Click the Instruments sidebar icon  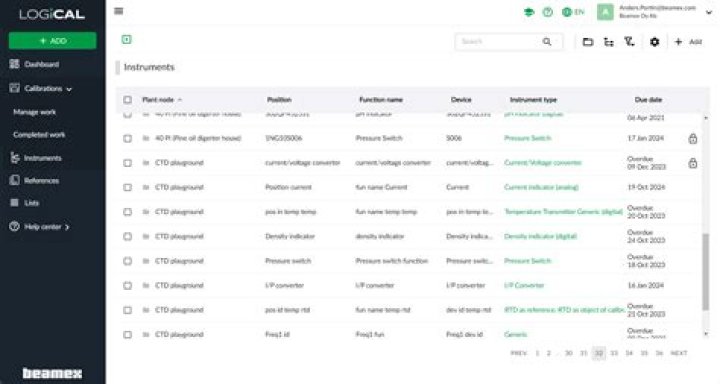(x=15, y=158)
